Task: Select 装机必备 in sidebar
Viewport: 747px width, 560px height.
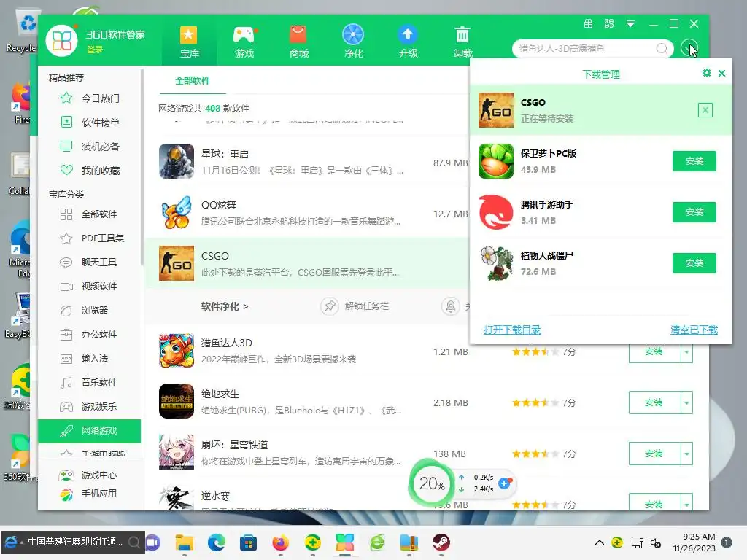Action: [x=90, y=146]
